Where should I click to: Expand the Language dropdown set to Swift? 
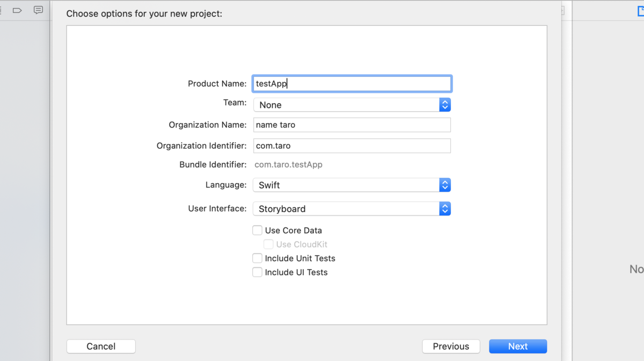[352, 185]
